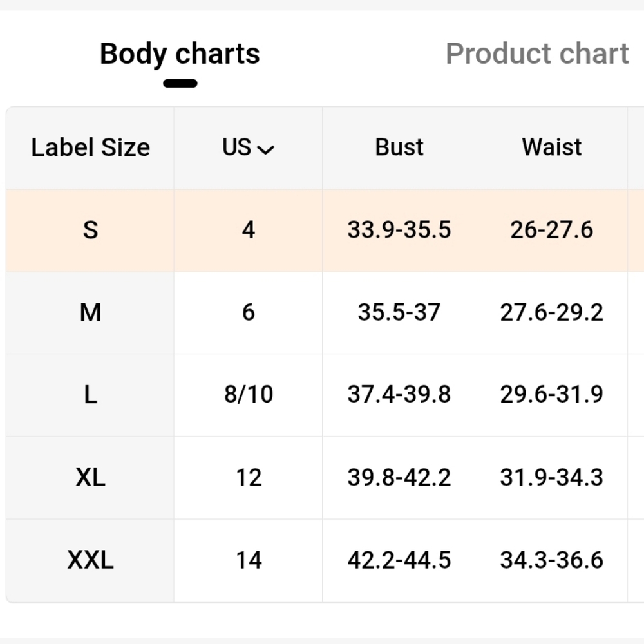The height and width of the screenshot is (644, 644).
Task: Click waist measurement 31.9-34.3
Action: click(x=552, y=478)
